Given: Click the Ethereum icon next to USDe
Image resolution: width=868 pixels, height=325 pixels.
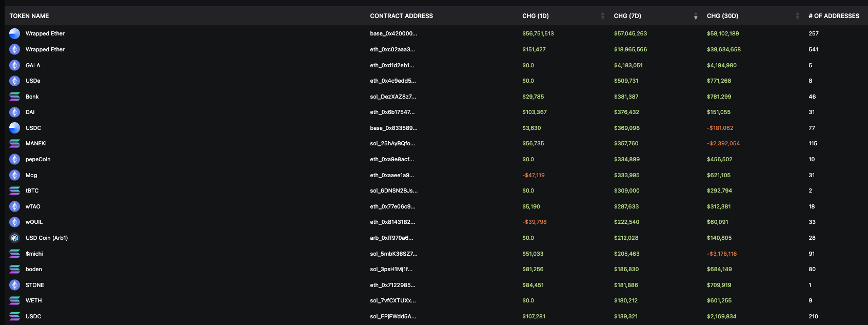Looking at the screenshot, I should [x=15, y=81].
